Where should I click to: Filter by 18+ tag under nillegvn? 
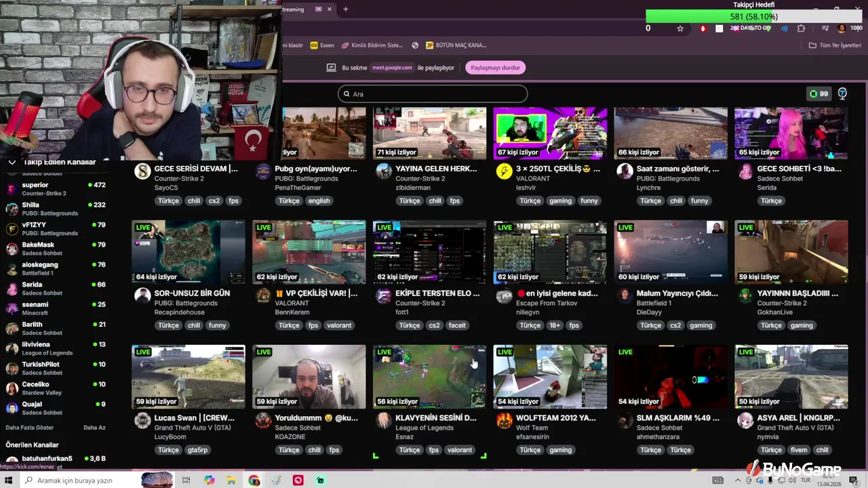point(555,325)
